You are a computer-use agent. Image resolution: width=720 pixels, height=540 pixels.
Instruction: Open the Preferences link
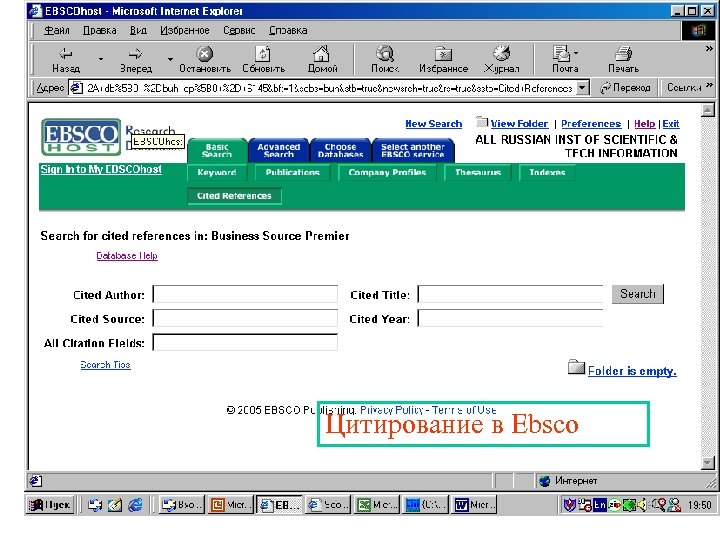(591, 124)
